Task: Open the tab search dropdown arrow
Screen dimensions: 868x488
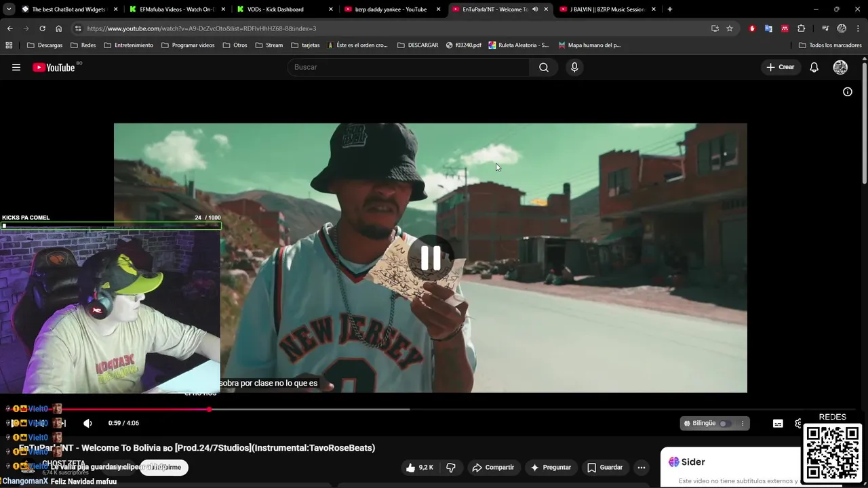Action: (x=9, y=9)
